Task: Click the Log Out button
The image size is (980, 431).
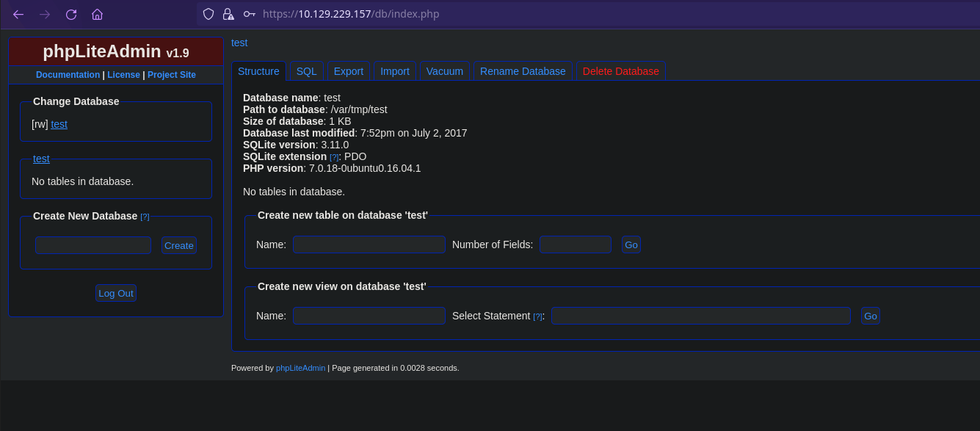Action: pyautogui.click(x=116, y=293)
